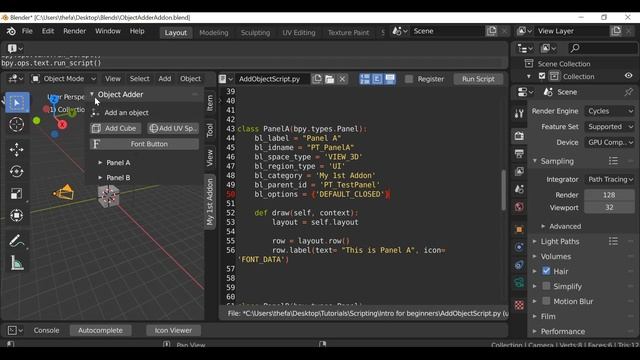Screen dimensions: 640x360
Task: Select the Select Box tool
Action: click(17, 102)
